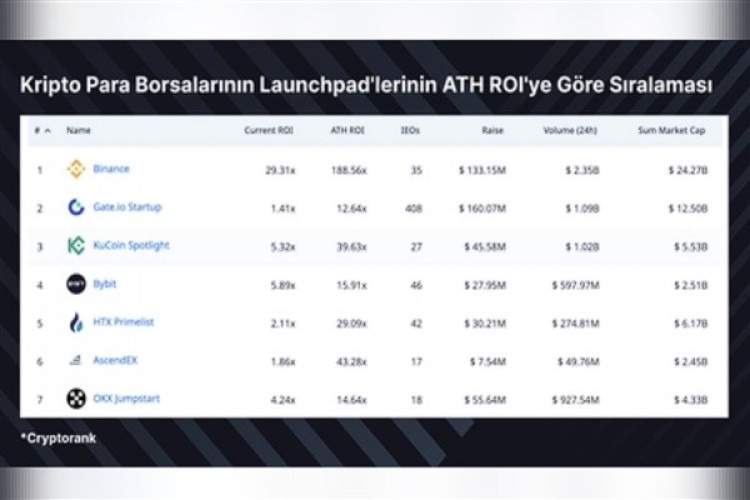
Task: Sort by the Sum Market Cap header
Action: pos(672,130)
